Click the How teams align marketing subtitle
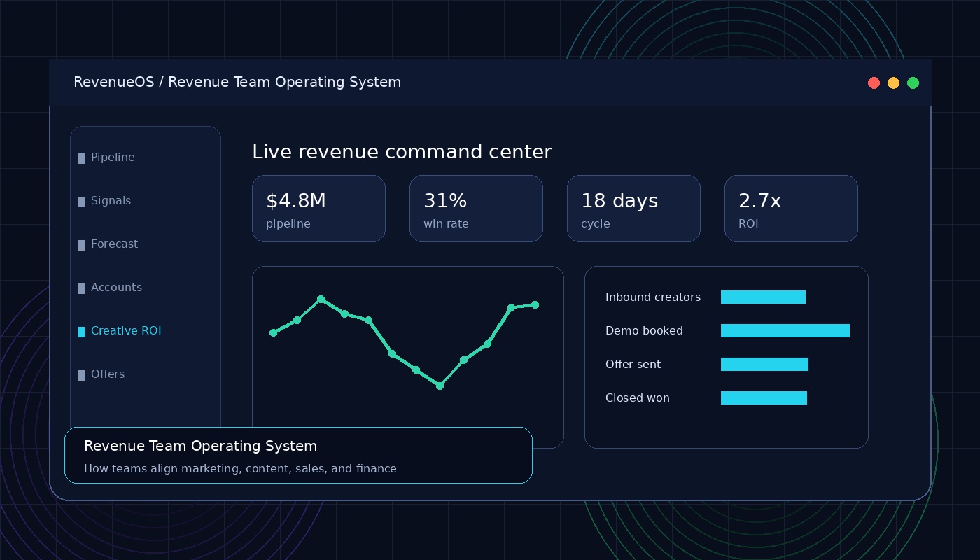980x560 pixels. (x=240, y=469)
